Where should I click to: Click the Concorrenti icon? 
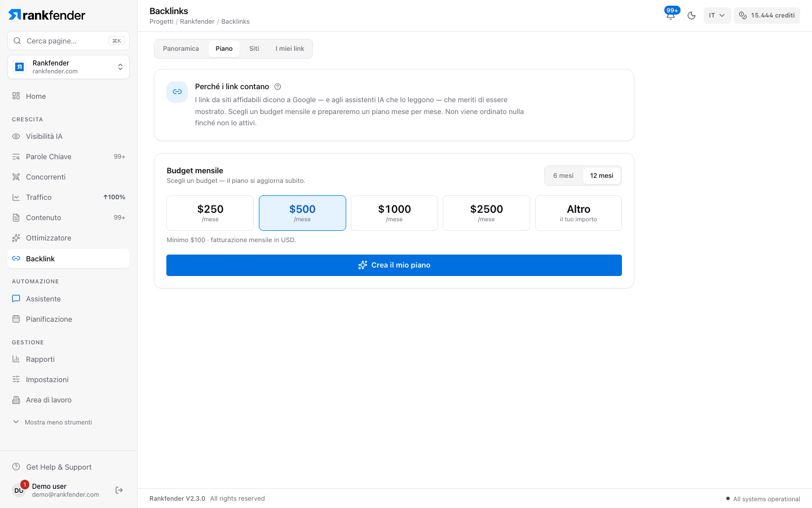[x=16, y=177]
